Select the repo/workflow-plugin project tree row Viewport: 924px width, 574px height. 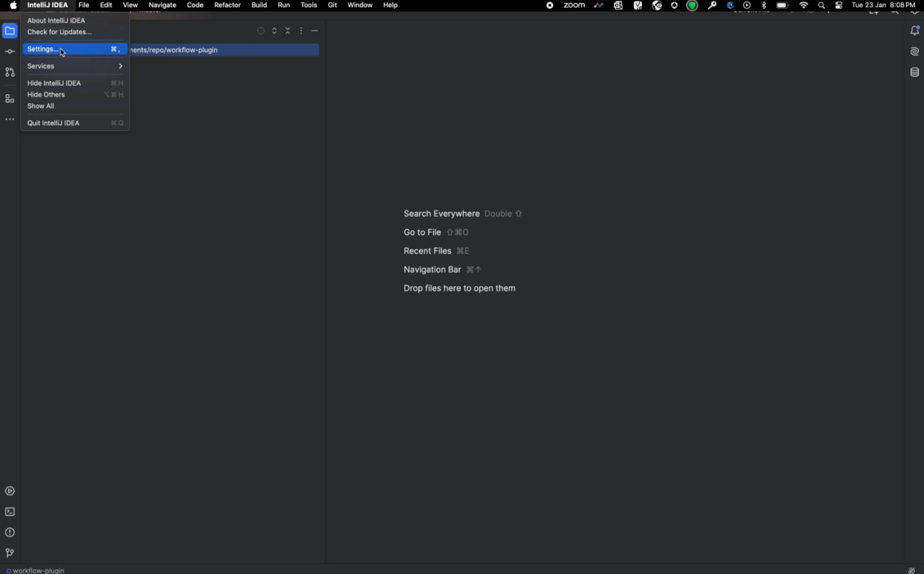tap(224, 50)
